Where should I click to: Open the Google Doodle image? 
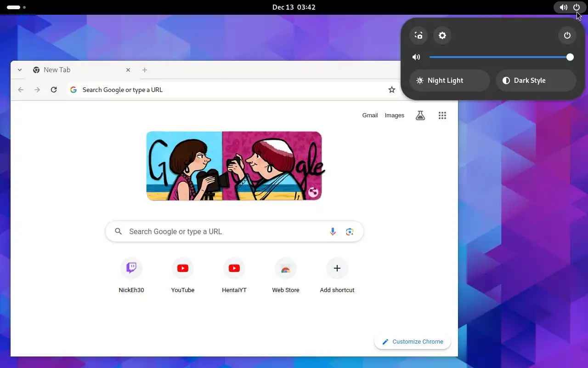coord(234,166)
